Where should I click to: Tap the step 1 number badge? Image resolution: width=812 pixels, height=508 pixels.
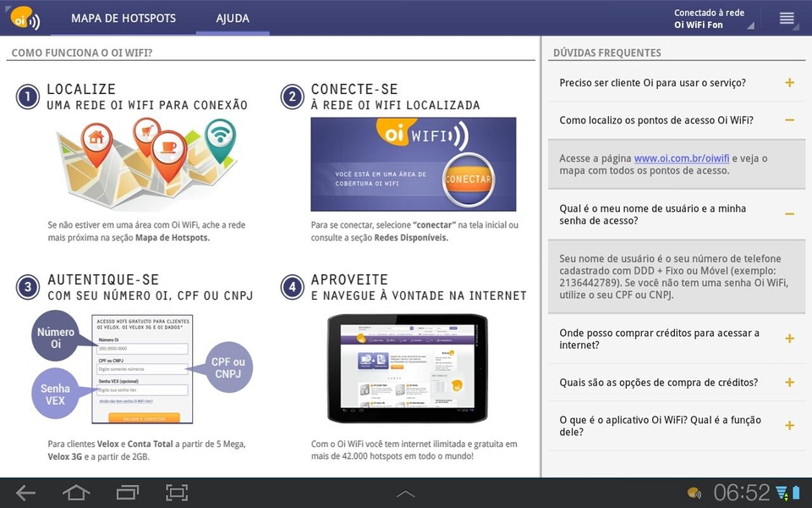(x=27, y=97)
